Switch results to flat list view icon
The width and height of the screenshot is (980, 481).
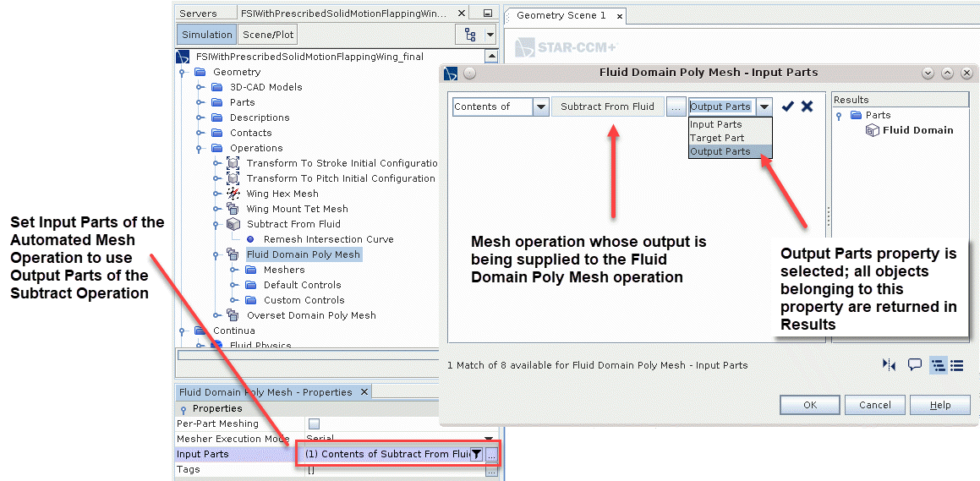point(956,365)
